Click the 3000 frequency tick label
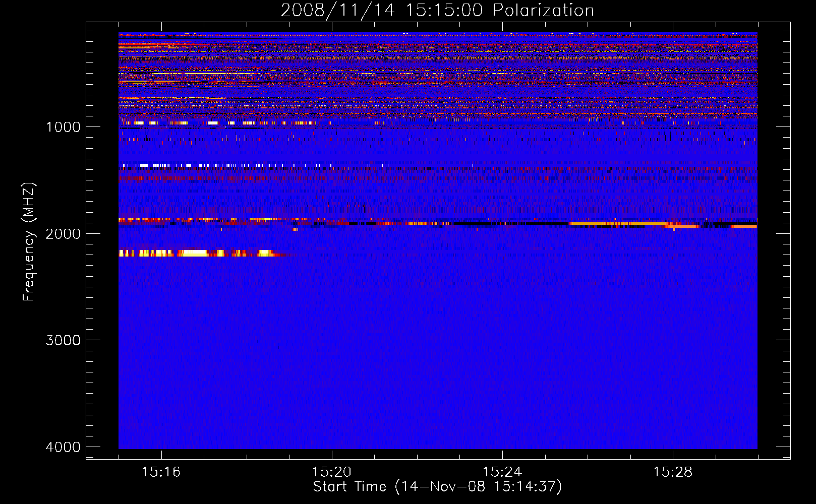The height and width of the screenshot is (504, 816). pos(63,340)
